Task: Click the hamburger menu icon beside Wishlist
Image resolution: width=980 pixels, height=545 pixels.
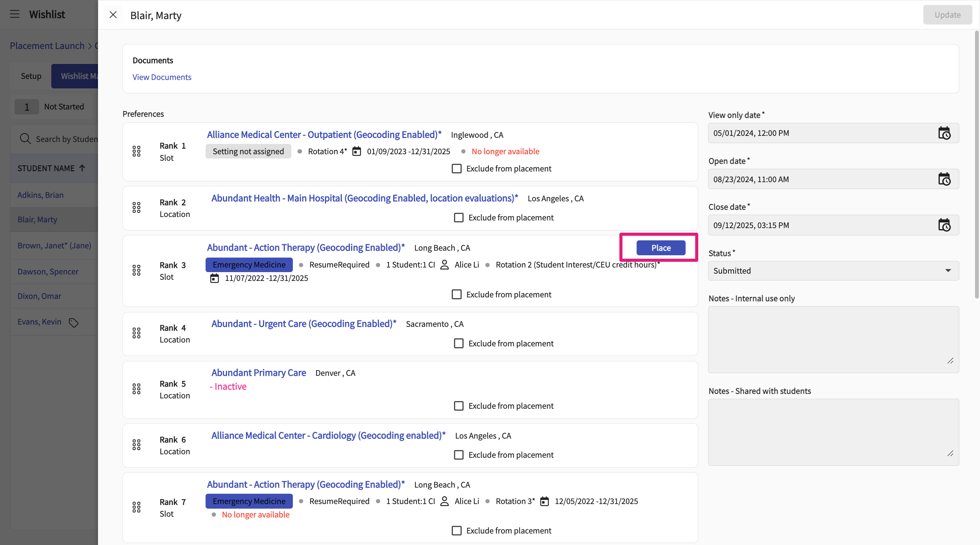Action: pyautogui.click(x=15, y=14)
